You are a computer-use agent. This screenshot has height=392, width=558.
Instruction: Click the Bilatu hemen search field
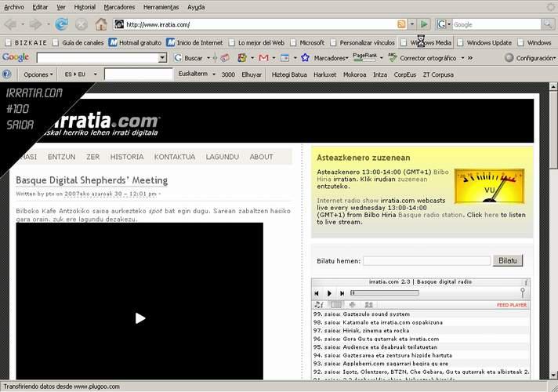pos(426,260)
